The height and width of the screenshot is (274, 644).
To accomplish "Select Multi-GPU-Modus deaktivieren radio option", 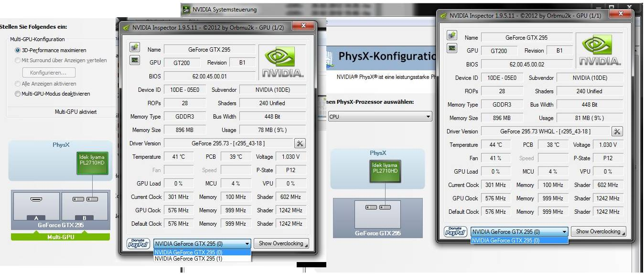I will pos(18,94).
